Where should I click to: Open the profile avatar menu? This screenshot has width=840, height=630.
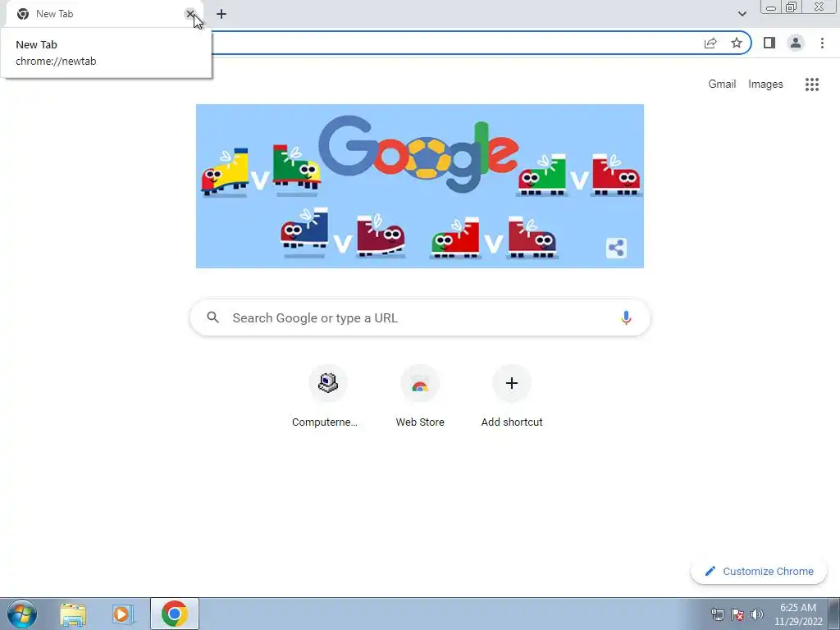[796, 43]
